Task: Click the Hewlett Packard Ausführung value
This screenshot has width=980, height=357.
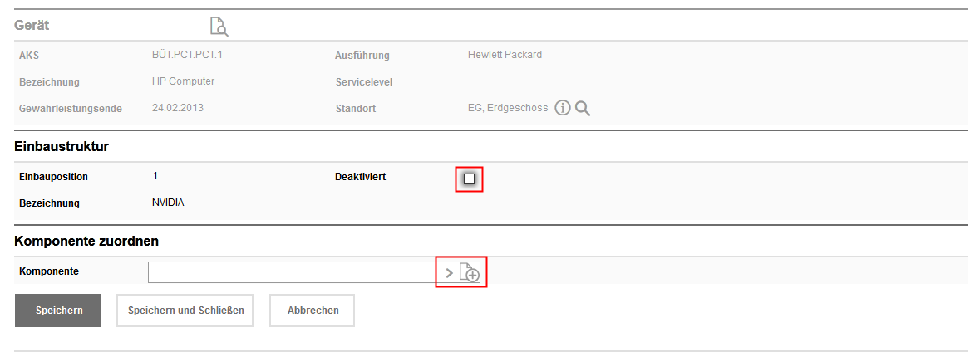Action: point(505,56)
